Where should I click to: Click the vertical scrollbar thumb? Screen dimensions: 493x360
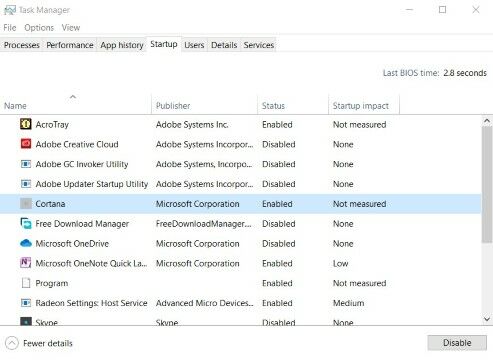pos(487,184)
